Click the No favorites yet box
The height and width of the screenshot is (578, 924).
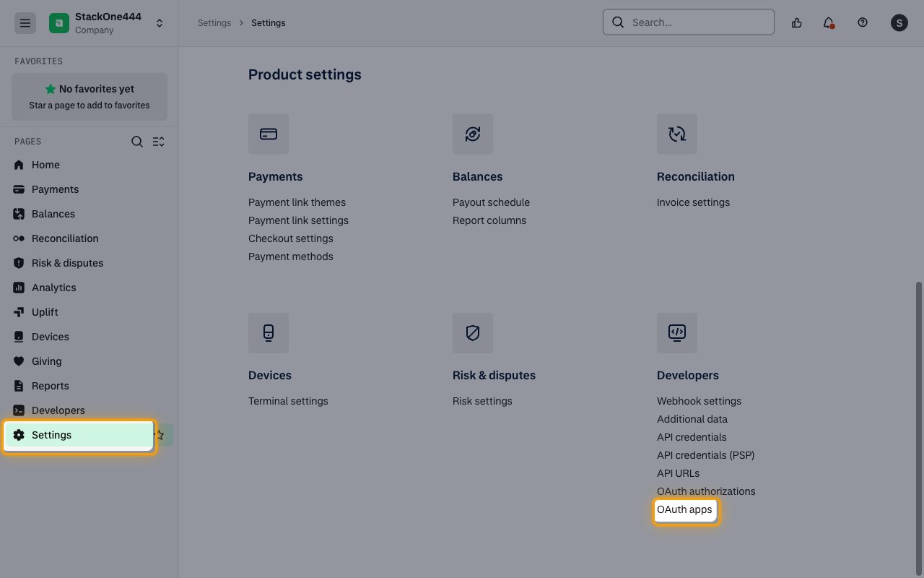[90, 97]
